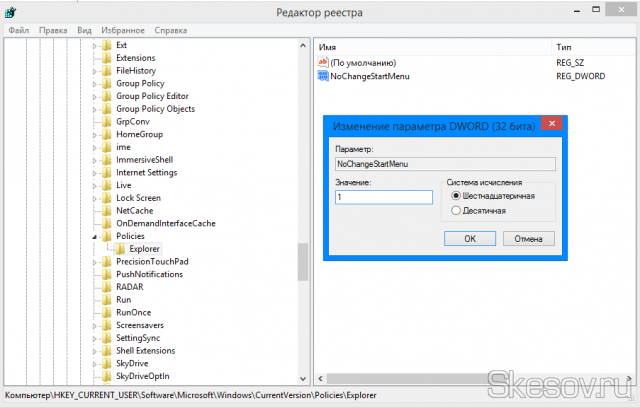This screenshot has height=408, width=640.
Task: Click the Shell Extensions folder icon
Action: 107,350
